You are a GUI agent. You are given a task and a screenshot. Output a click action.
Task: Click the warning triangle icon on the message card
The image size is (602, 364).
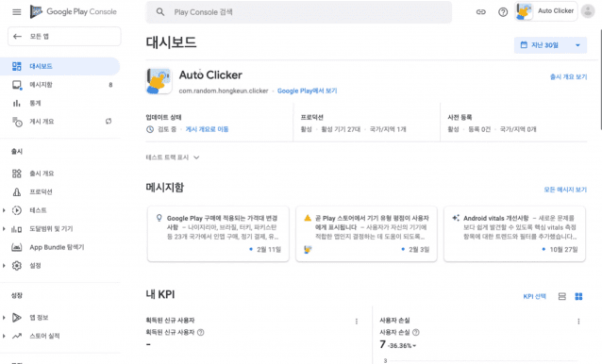308,218
